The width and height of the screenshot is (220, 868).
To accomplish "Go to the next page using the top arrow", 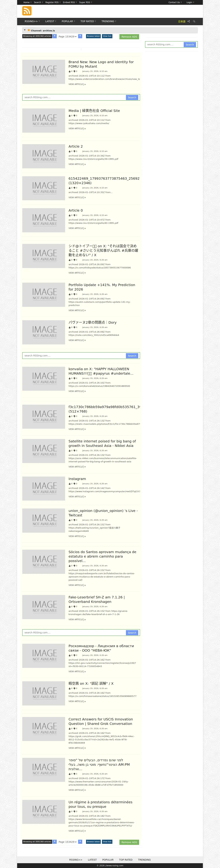I will pos(80,36).
